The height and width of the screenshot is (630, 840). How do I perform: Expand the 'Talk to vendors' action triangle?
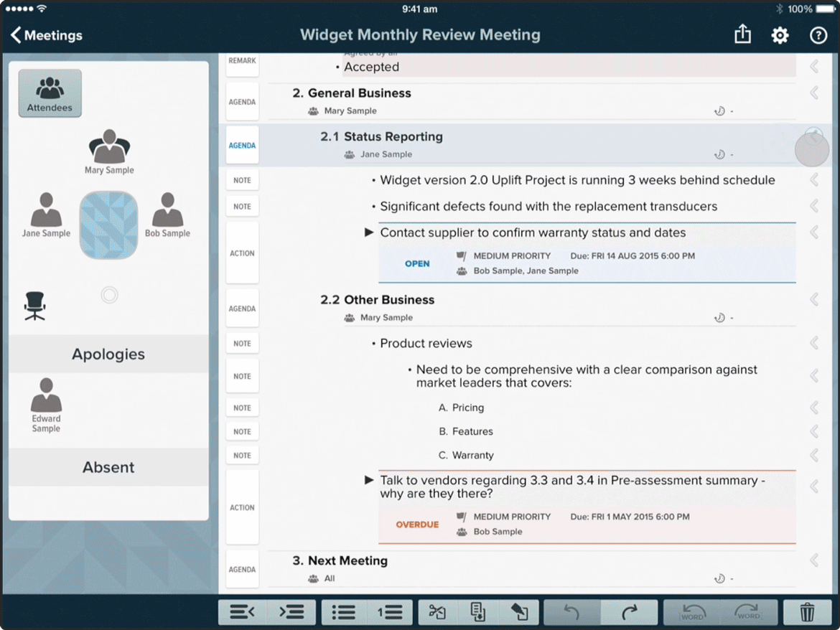[x=369, y=480]
